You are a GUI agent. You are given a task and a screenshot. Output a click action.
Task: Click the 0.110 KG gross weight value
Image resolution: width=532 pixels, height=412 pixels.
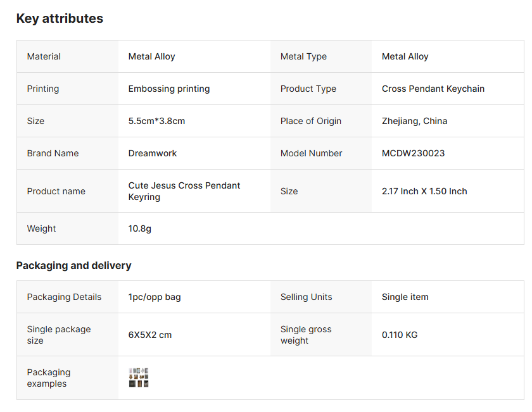(x=400, y=335)
